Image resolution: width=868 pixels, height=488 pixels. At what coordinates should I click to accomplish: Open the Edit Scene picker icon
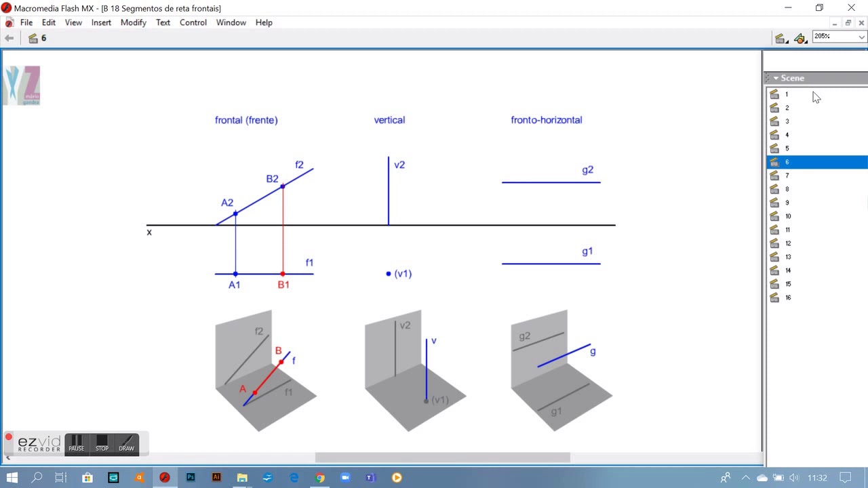[781, 39]
